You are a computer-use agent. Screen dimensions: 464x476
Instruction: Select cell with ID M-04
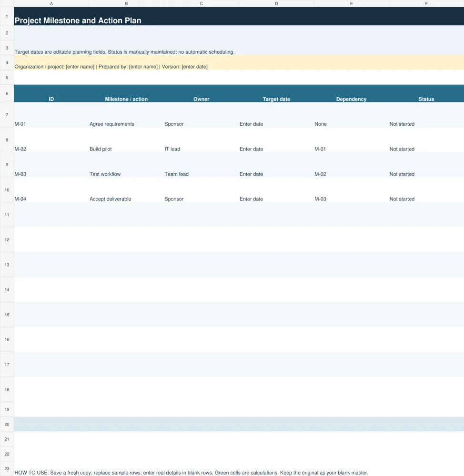tap(51, 190)
